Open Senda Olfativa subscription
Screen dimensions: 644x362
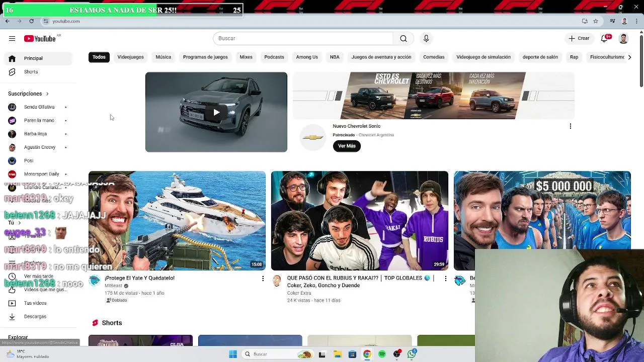pos(39,107)
